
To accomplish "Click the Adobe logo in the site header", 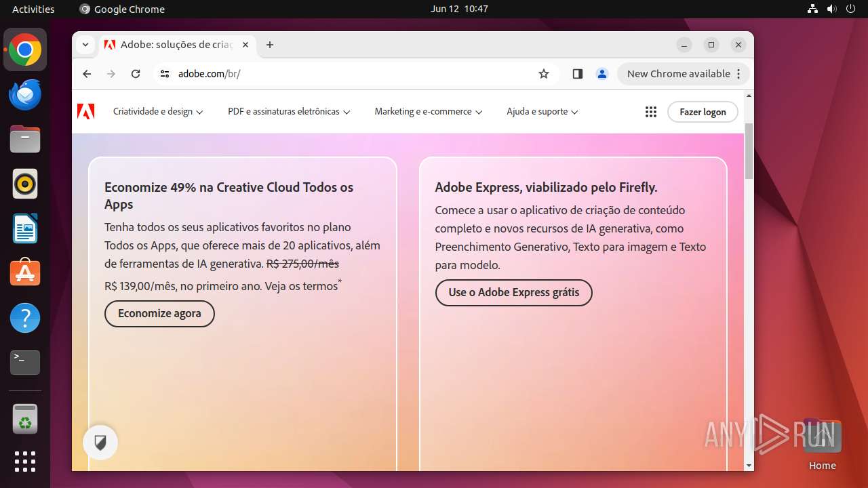I will click(x=86, y=112).
